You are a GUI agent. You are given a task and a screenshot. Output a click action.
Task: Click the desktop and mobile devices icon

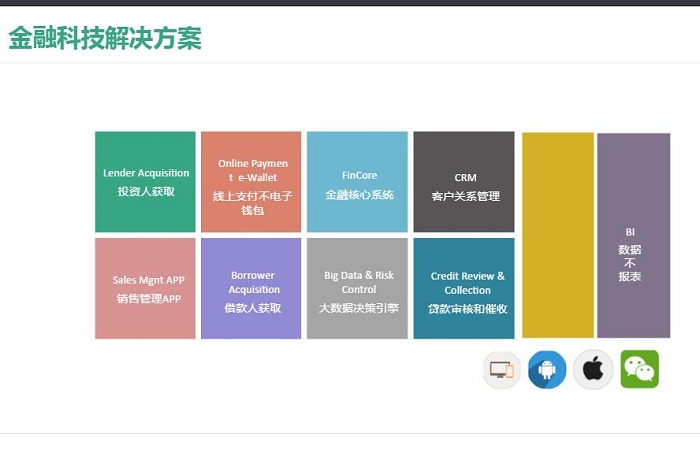[x=502, y=370]
